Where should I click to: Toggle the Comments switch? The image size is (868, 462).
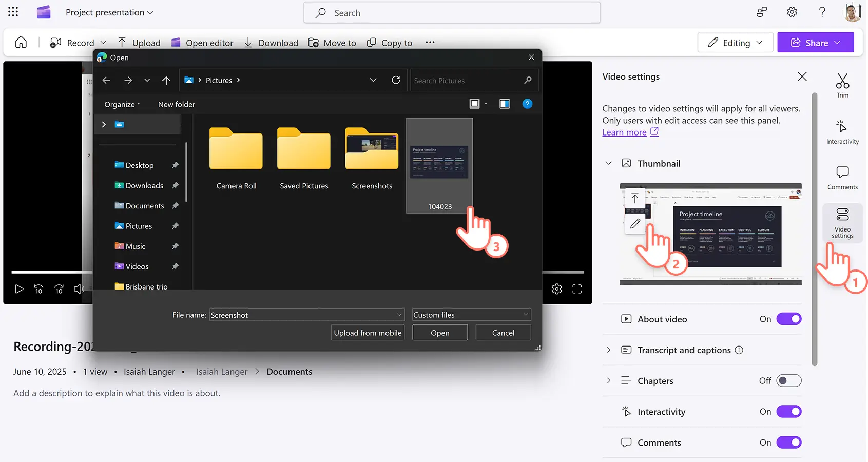click(789, 442)
